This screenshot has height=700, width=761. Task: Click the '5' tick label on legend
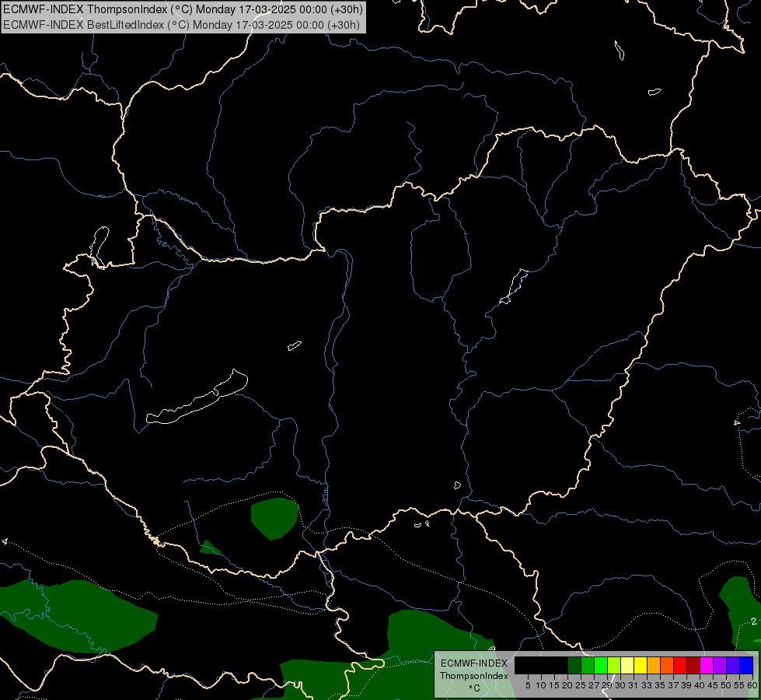[x=528, y=685]
